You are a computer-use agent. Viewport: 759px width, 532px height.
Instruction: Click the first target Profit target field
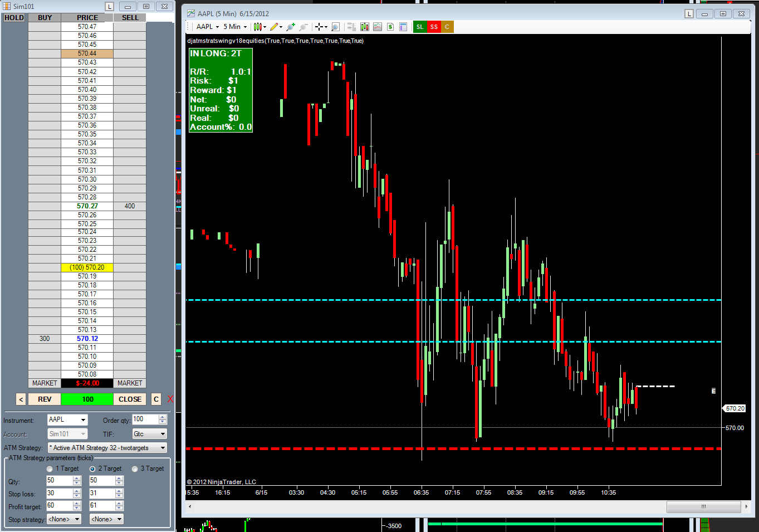click(60, 506)
